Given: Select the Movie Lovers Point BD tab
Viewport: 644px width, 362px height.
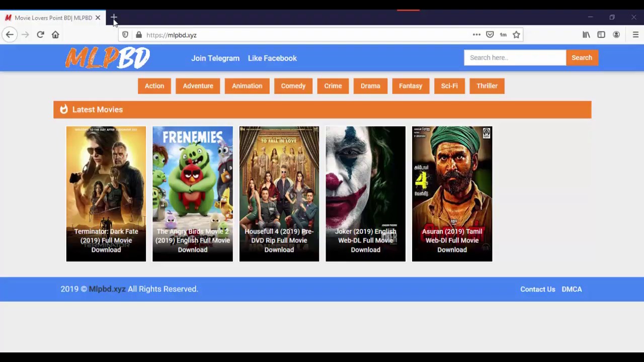Looking at the screenshot, I should 53,18.
